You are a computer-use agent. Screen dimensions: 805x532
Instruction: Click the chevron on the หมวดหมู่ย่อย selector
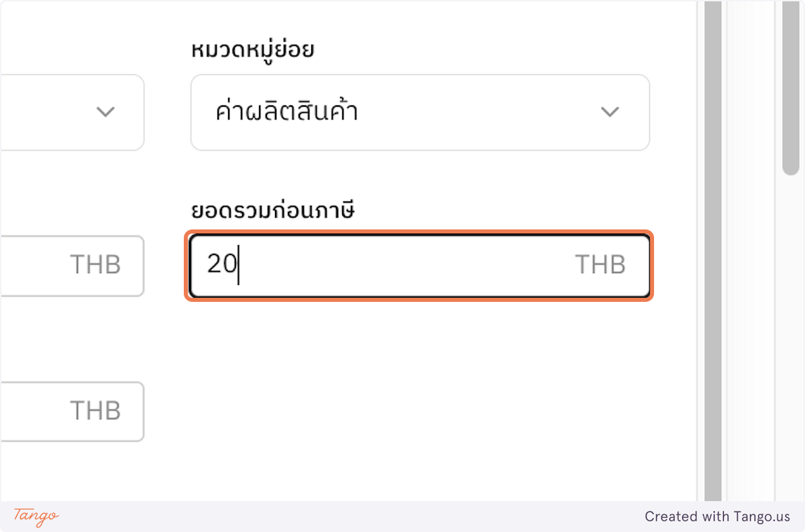pos(610,112)
